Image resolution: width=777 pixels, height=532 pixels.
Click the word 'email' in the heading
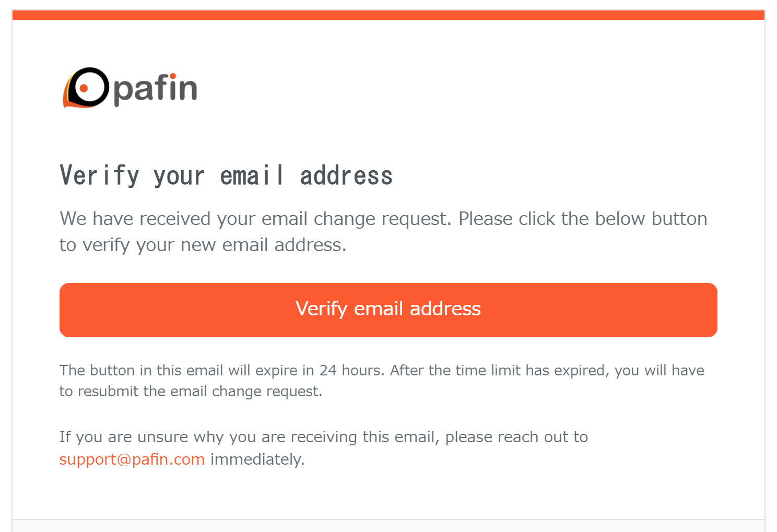point(253,175)
